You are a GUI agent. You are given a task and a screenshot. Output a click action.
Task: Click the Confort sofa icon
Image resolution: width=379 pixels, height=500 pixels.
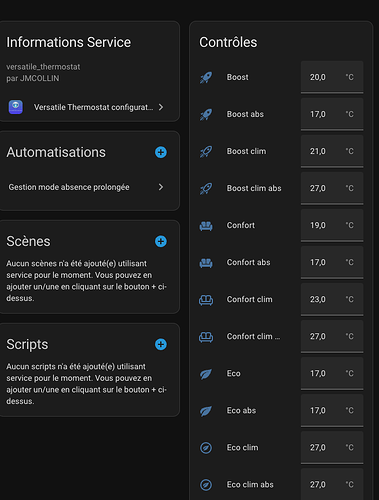[206, 226]
